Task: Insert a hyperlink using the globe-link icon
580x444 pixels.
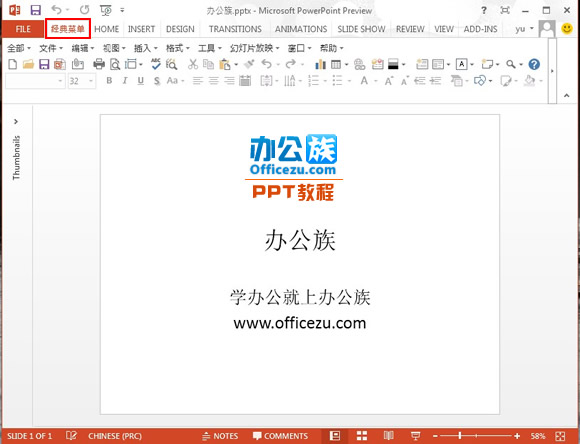Action: (359, 64)
